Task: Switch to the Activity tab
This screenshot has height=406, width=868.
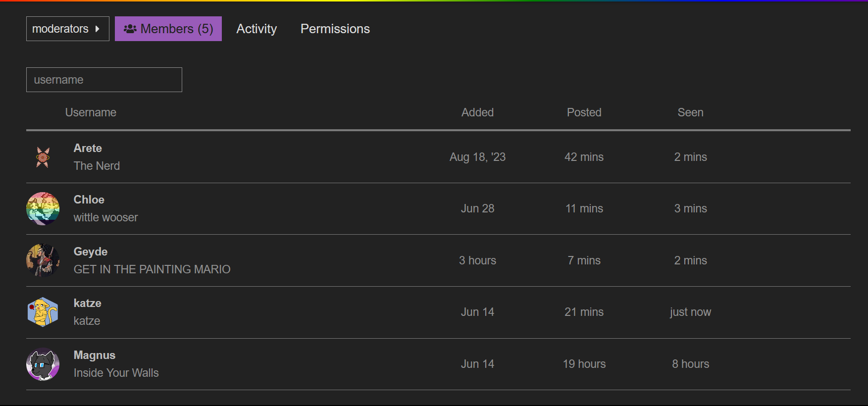Action: click(256, 29)
